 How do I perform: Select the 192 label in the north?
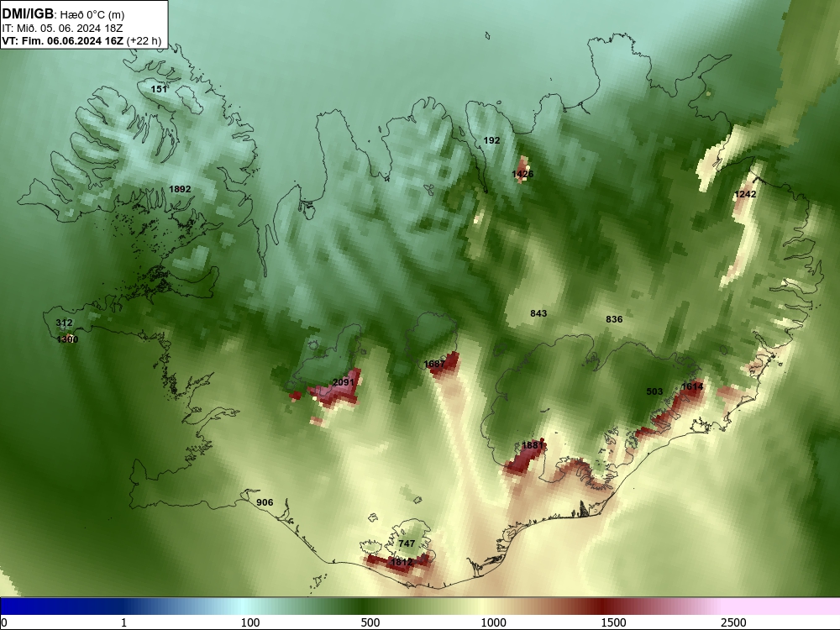point(491,140)
